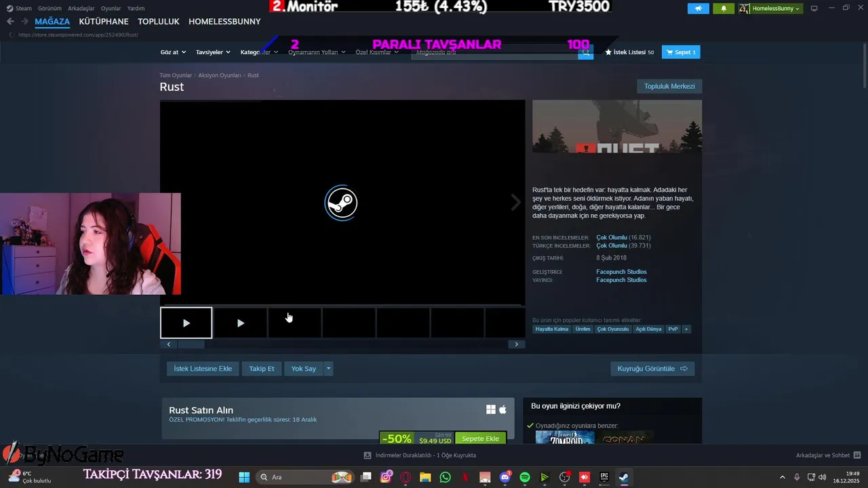Open Opera browser from the taskbar

[x=406, y=477]
